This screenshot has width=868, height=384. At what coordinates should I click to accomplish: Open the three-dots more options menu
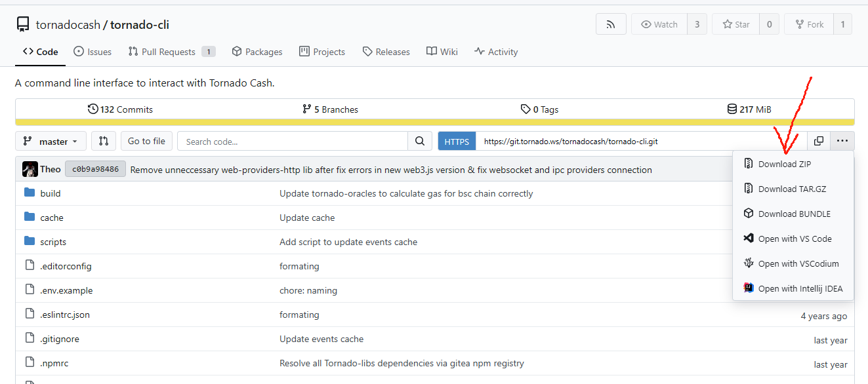842,141
